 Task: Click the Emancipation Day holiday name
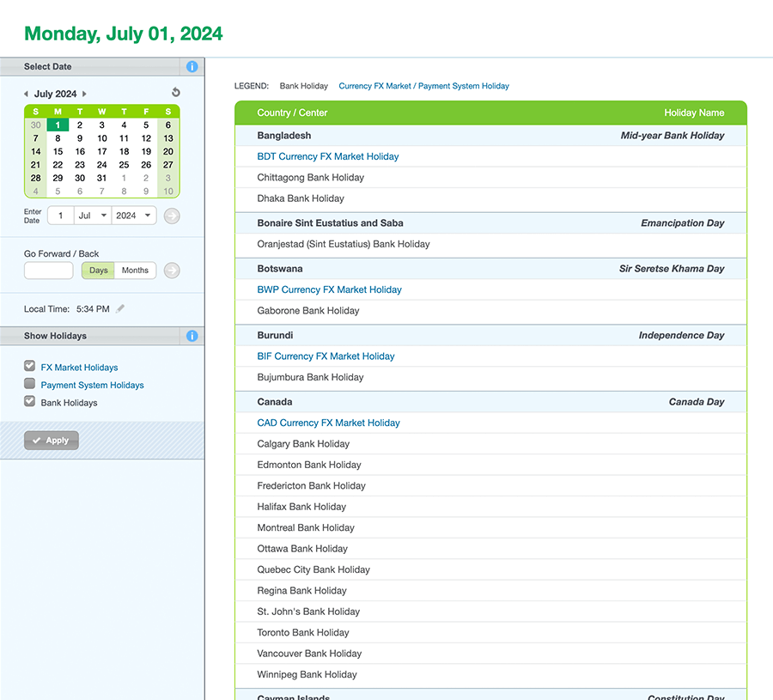click(x=682, y=222)
